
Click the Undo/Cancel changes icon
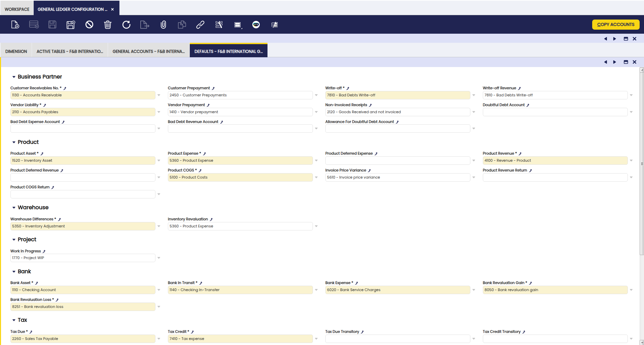(89, 25)
